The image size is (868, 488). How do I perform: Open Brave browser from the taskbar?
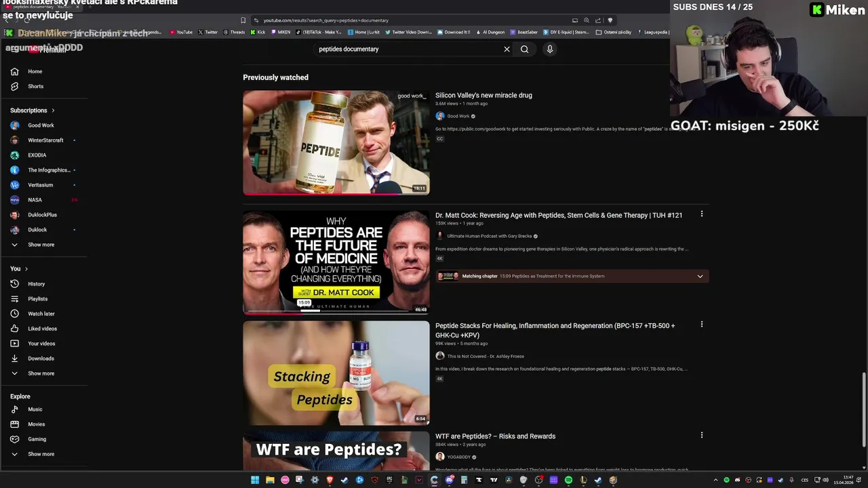click(x=330, y=480)
